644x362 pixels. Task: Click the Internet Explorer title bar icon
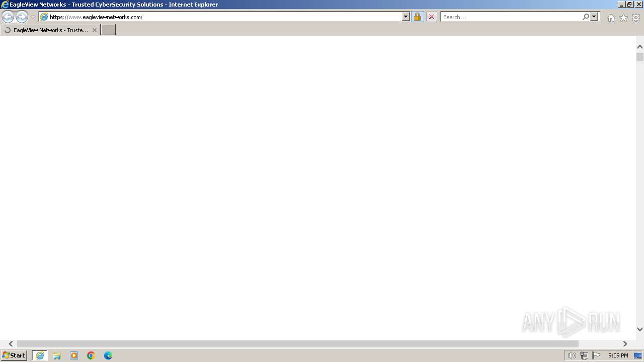(5, 5)
